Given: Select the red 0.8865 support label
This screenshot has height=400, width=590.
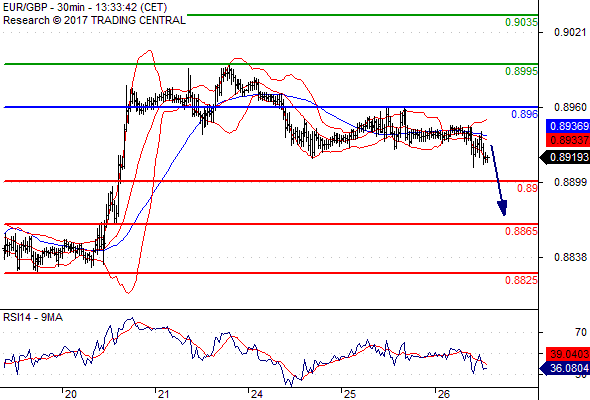Looking at the screenshot, I should click(x=521, y=231).
